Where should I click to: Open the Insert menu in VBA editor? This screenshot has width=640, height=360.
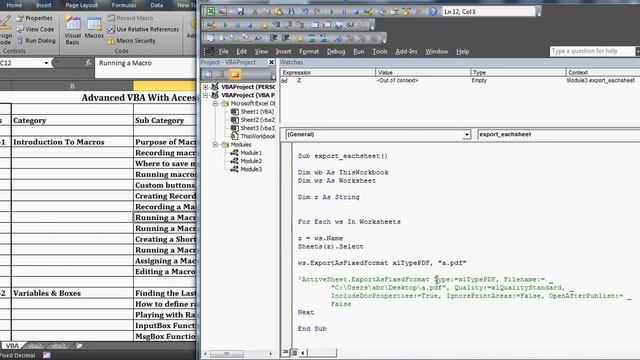point(283,51)
